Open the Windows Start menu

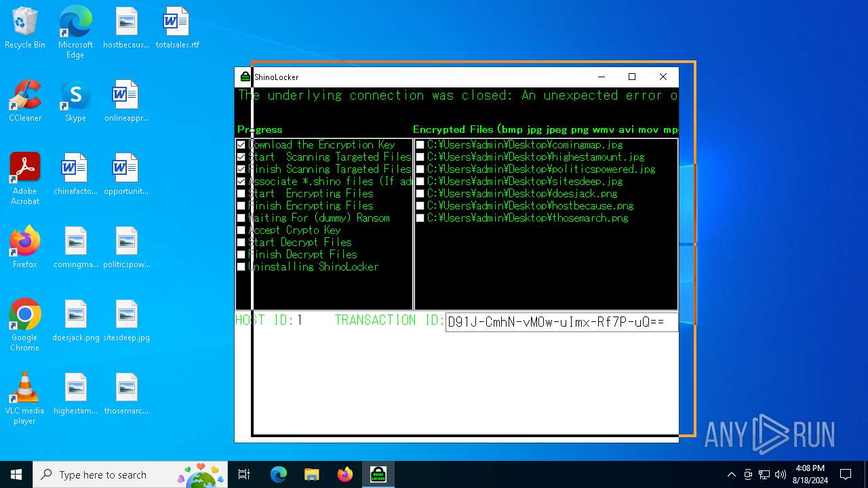coord(16,474)
